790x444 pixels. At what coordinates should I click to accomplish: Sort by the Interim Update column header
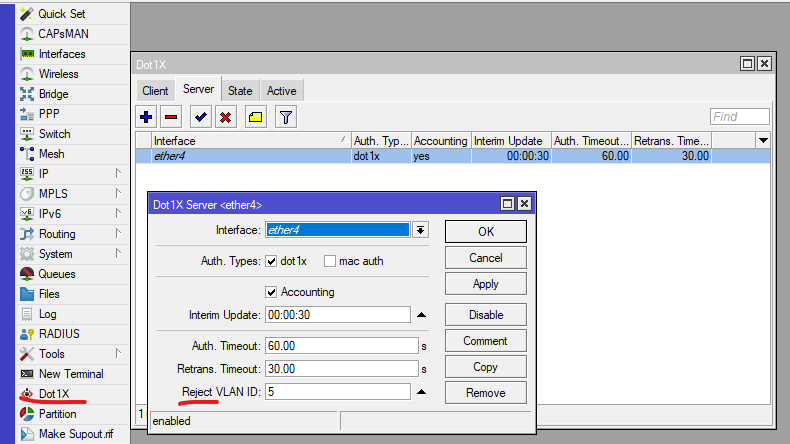pyautogui.click(x=511, y=141)
